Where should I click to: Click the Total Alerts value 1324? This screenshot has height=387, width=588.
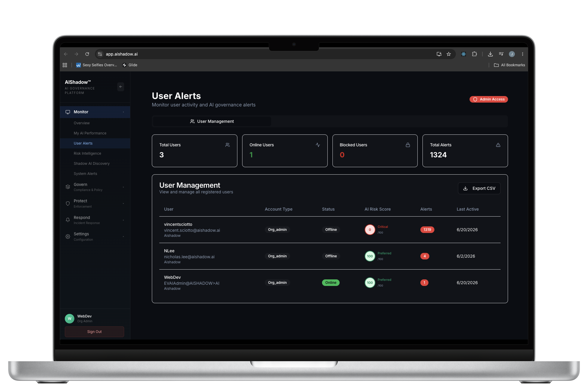pyautogui.click(x=438, y=155)
